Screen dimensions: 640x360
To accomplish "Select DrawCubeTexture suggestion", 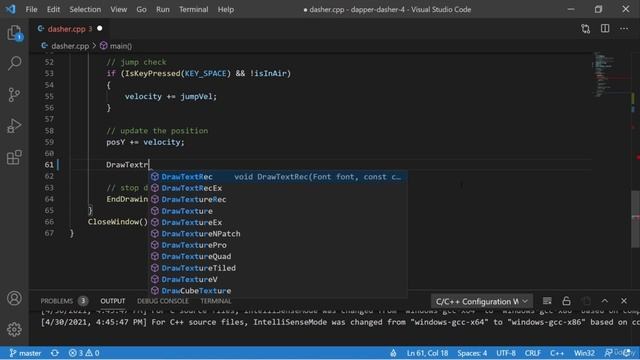I will (278, 291).
